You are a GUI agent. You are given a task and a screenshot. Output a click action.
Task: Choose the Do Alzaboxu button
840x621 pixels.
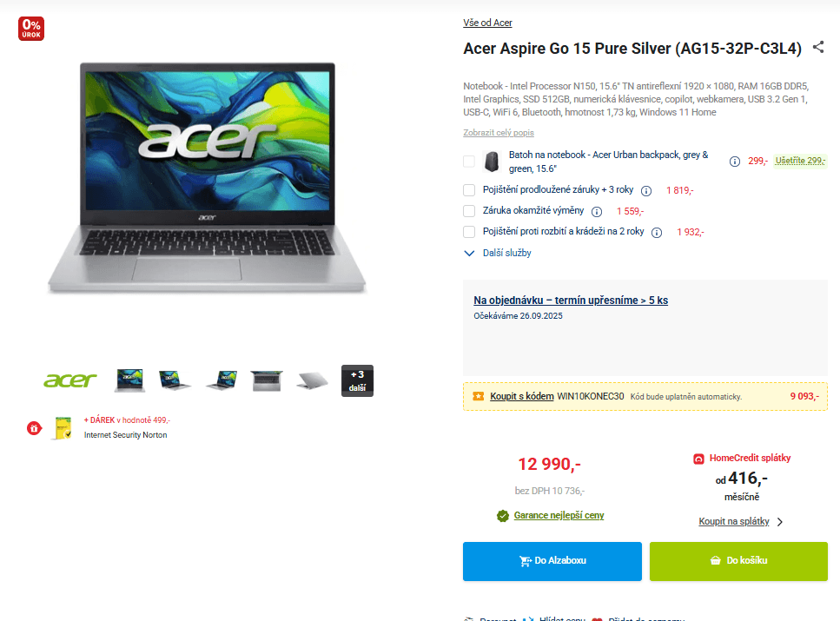[x=552, y=561]
